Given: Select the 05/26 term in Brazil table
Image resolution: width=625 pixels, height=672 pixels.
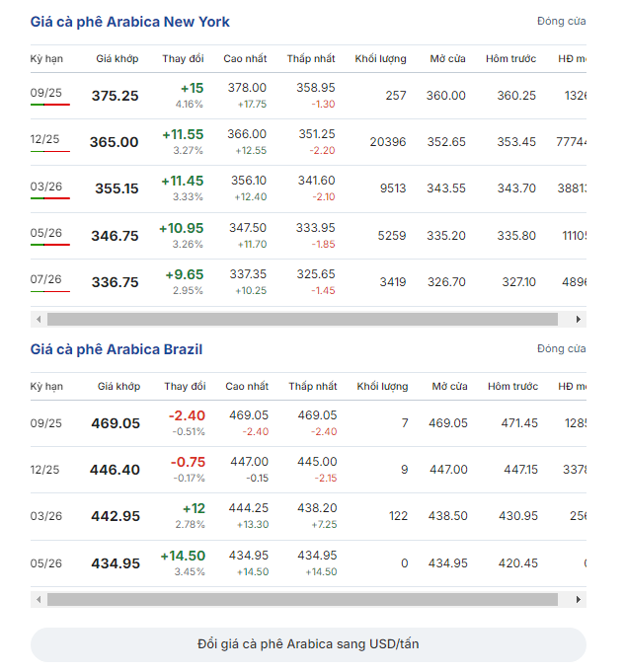Looking at the screenshot, I should pos(45,563).
